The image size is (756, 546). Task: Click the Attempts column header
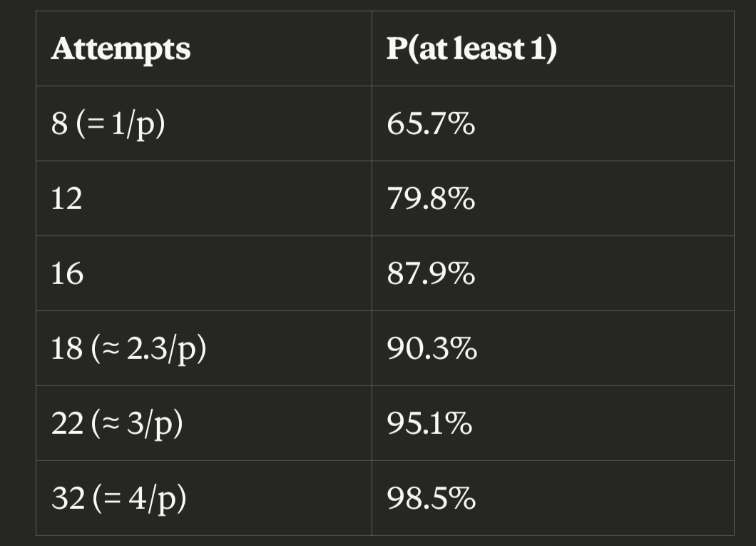(203, 49)
